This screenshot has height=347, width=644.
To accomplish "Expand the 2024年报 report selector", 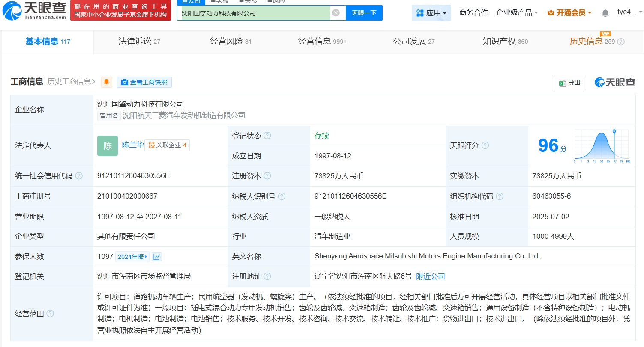I will coord(132,257).
